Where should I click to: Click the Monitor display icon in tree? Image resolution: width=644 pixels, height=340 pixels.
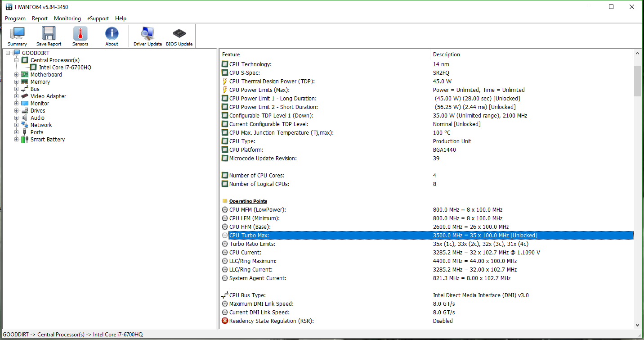pos(25,104)
